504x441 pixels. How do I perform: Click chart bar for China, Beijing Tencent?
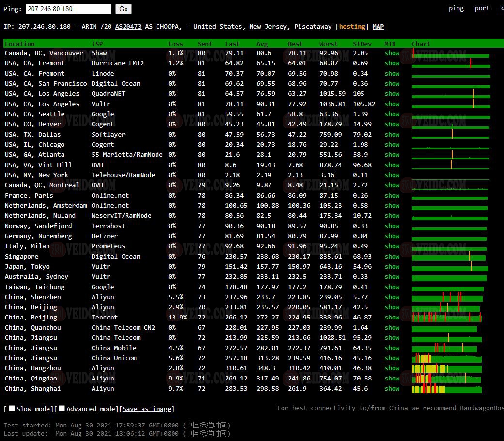[x=446, y=318]
